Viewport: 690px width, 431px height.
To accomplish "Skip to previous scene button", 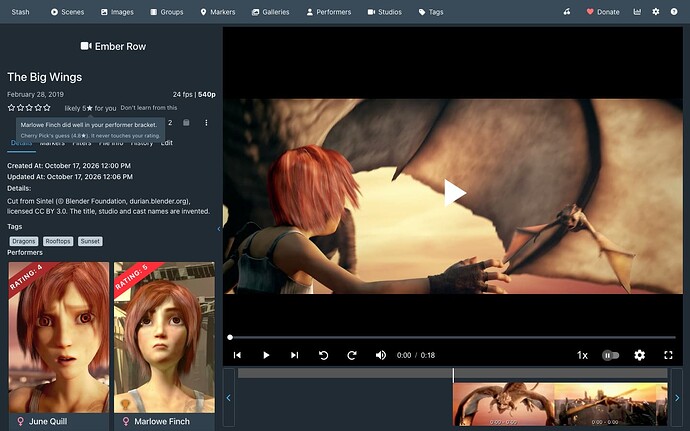I will click(x=237, y=355).
